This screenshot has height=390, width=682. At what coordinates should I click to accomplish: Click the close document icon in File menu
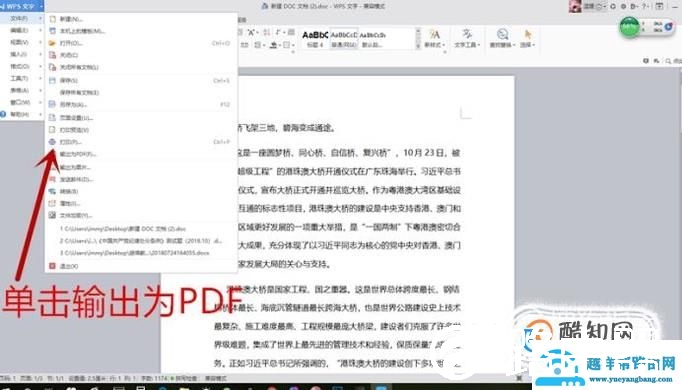pos(53,55)
